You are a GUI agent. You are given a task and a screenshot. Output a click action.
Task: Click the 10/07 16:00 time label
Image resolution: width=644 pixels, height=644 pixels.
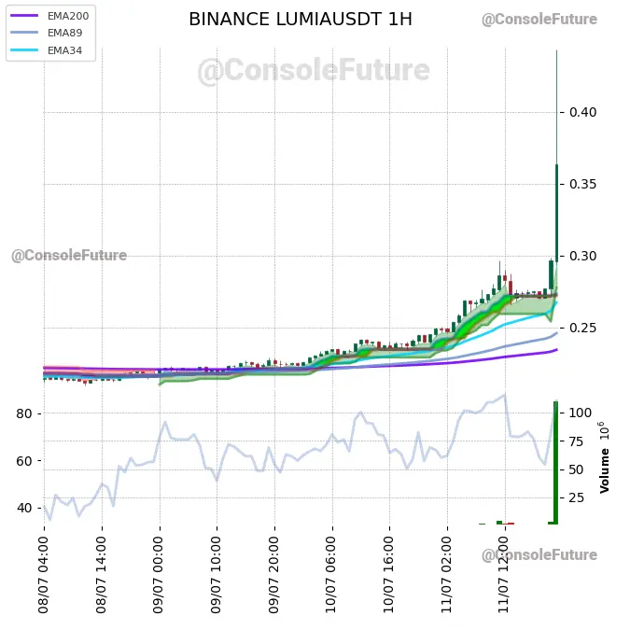(x=388, y=575)
